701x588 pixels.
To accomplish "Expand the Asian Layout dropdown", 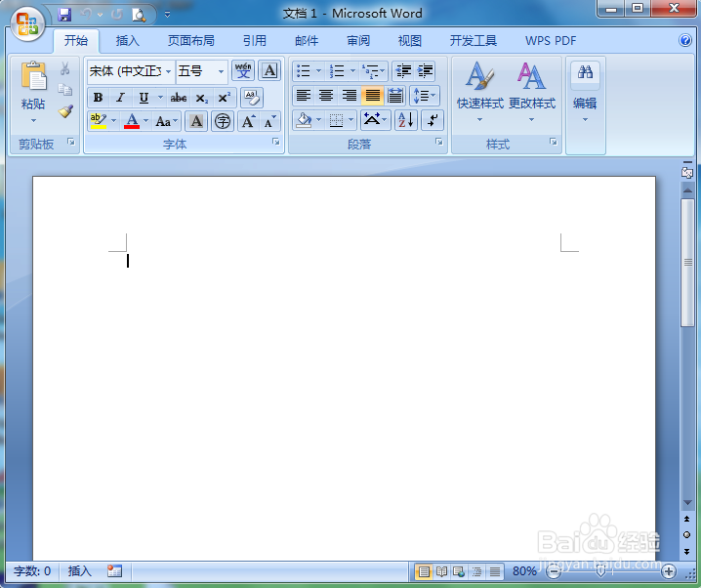I will tap(376, 120).
